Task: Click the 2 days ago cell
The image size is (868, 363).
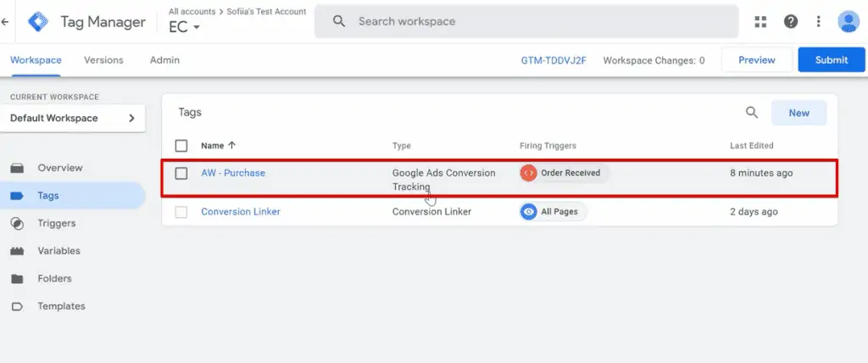Action: coord(754,212)
